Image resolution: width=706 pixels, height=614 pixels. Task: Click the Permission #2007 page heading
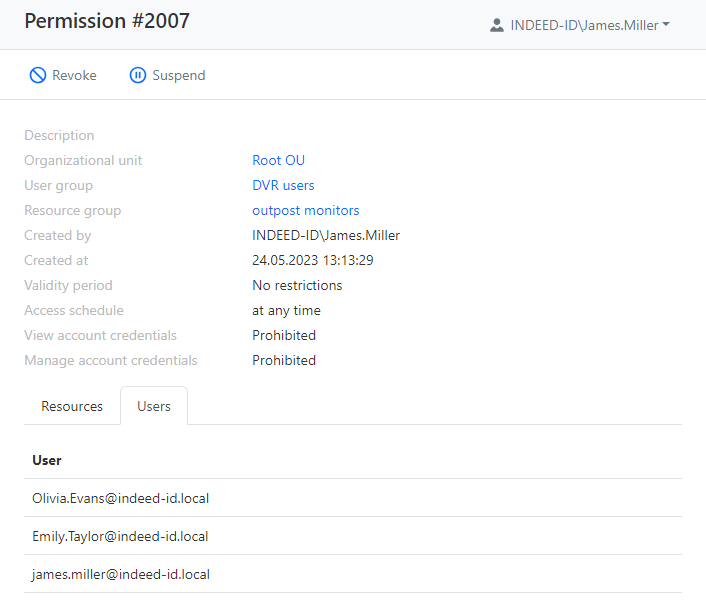coord(107,21)
